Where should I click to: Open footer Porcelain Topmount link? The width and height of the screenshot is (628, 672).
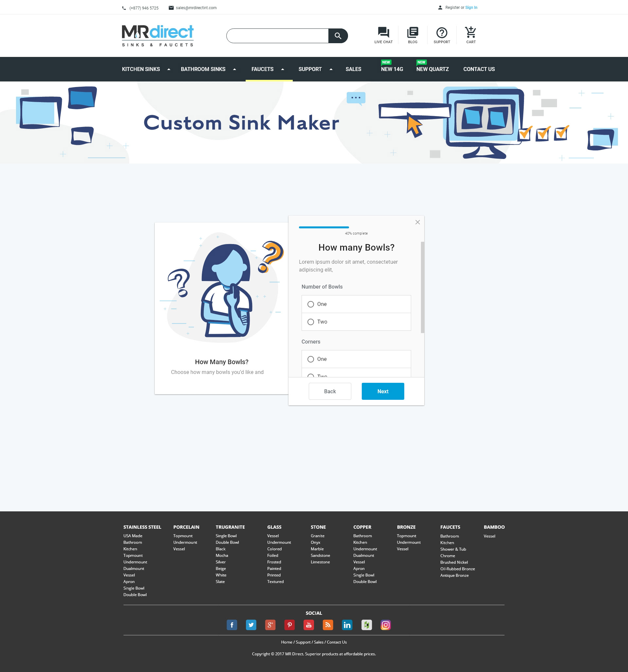tap(183, 536)
